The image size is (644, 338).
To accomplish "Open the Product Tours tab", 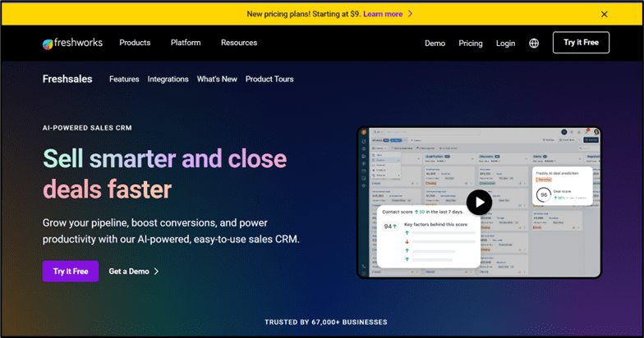I will 269,80.
